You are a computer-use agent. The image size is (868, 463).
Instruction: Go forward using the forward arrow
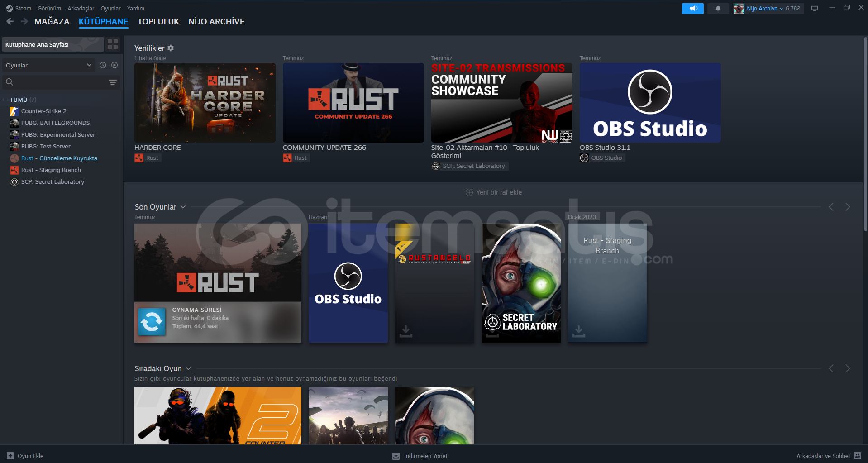coord(24,21)
